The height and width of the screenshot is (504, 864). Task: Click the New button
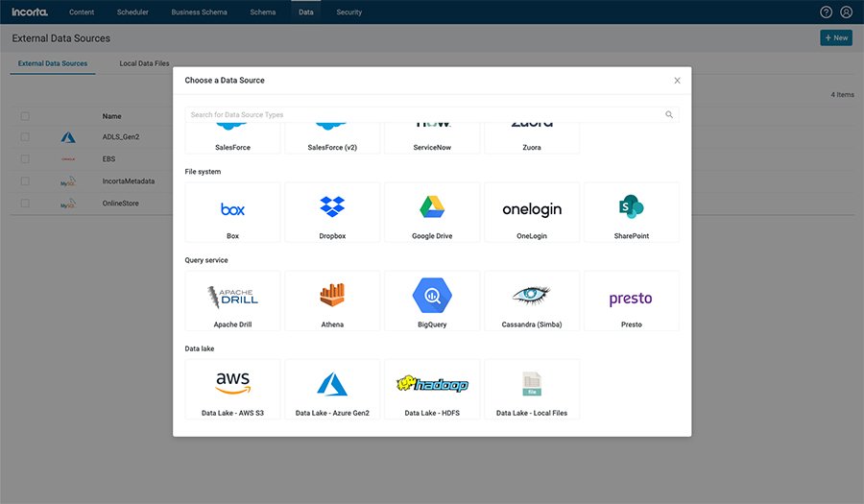coord(835,37)
